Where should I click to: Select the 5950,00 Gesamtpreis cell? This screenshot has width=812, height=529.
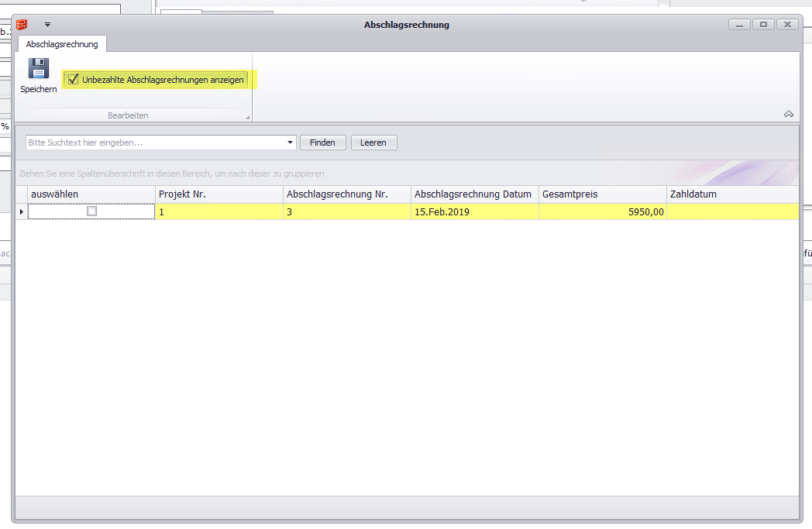[x=602, y=211]
